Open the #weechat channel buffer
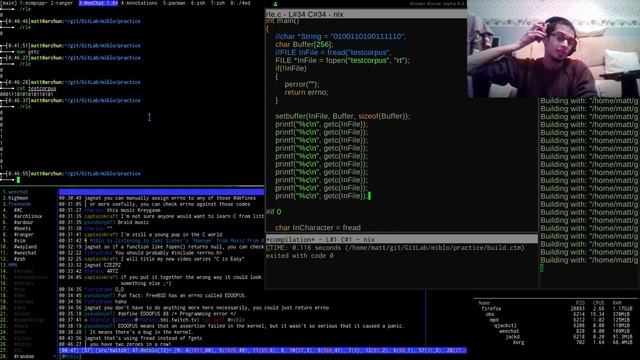Image resolution: width=640 pixels, height=360 pixels. pyautogui.click(x=25, y=253)
